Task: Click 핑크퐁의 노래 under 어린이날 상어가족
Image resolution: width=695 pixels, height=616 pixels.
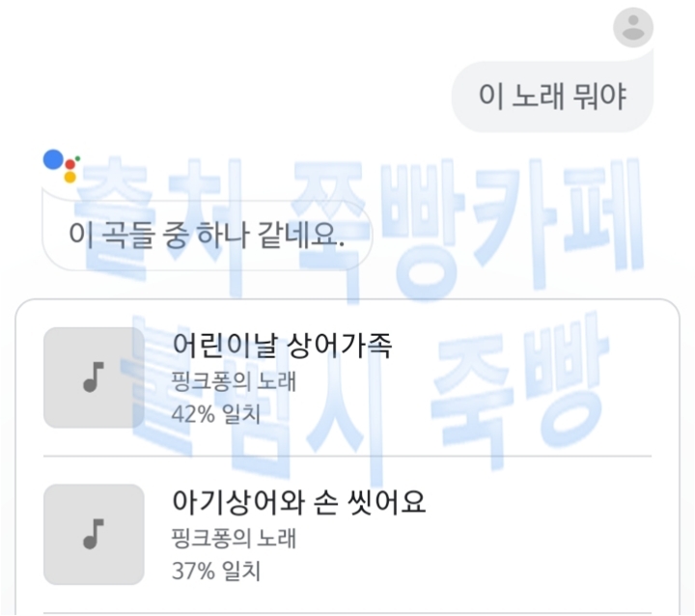Action: 234,380
